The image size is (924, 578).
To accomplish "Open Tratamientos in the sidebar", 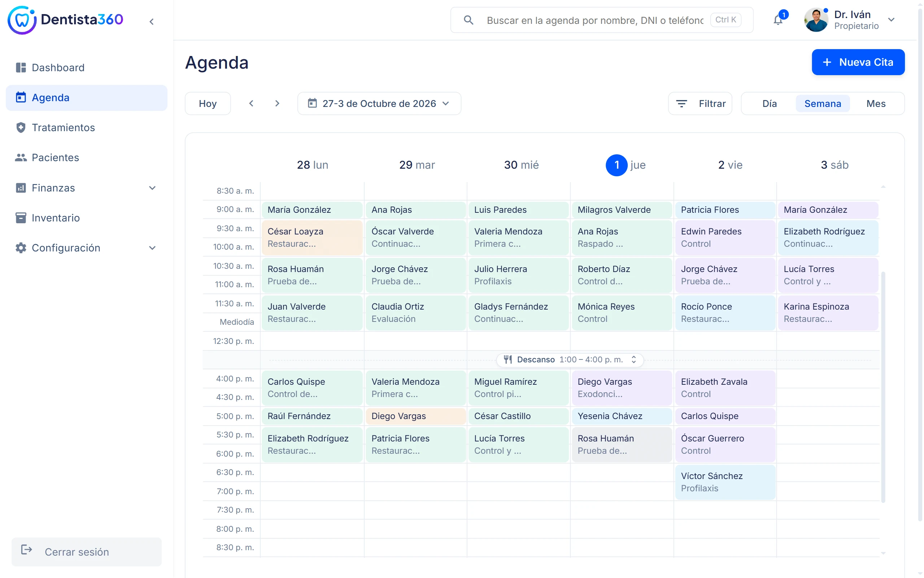I will coord(86,127).
